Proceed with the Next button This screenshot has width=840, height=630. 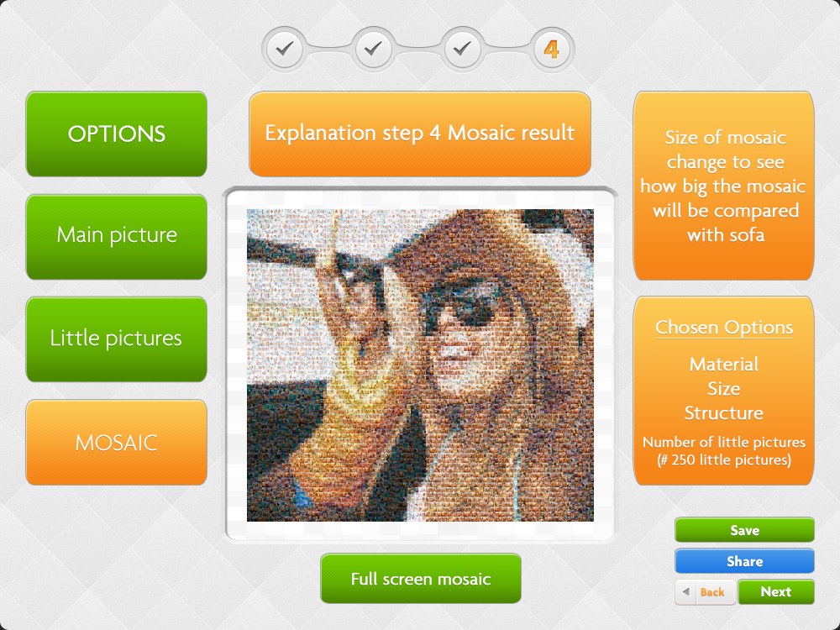coord(776,592)
